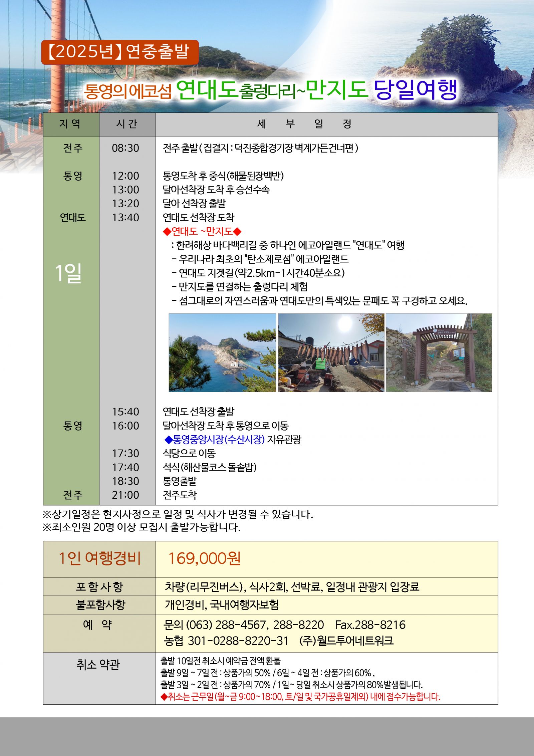The height and width of the screenshot is (756, 534).
Task: Open the drying fish photo
Action: (x=331, y=352)
